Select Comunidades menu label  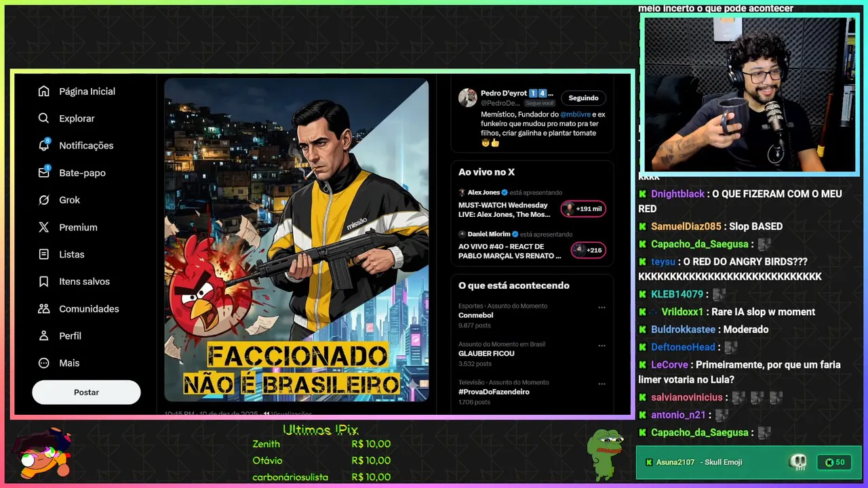pyautogui.click(x=89, y=308)
